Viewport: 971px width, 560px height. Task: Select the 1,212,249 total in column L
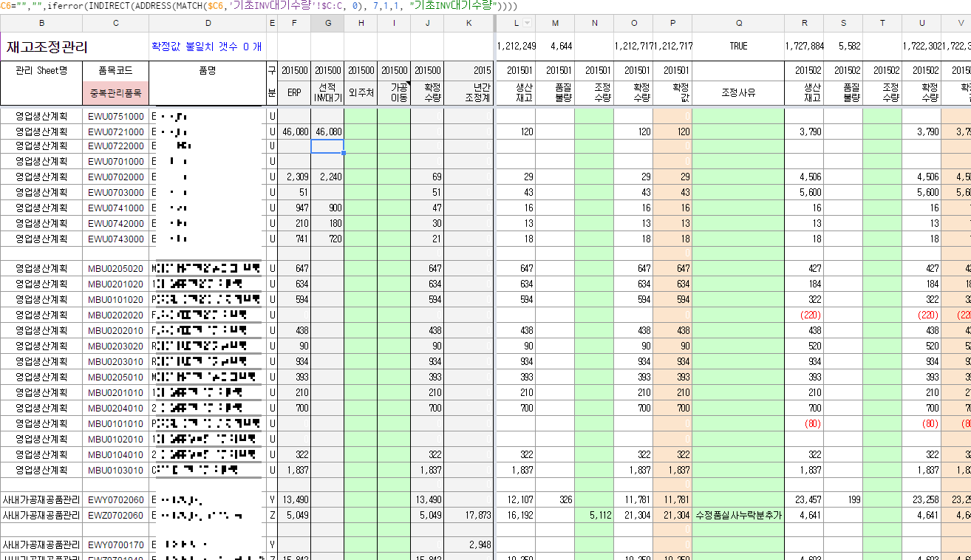pos(517,47)
